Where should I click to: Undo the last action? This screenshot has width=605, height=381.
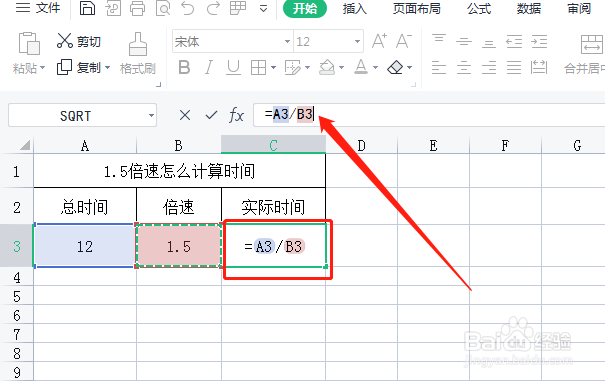188,8
